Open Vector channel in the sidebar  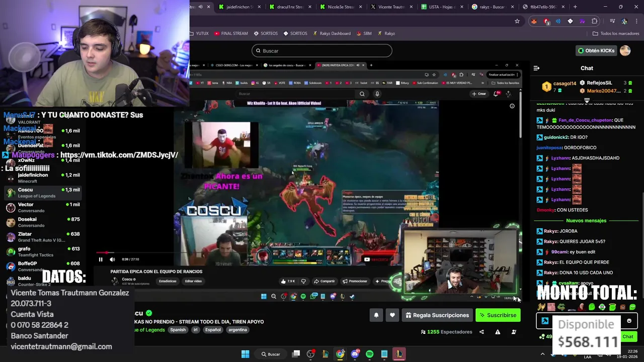(x=42, y=208)
